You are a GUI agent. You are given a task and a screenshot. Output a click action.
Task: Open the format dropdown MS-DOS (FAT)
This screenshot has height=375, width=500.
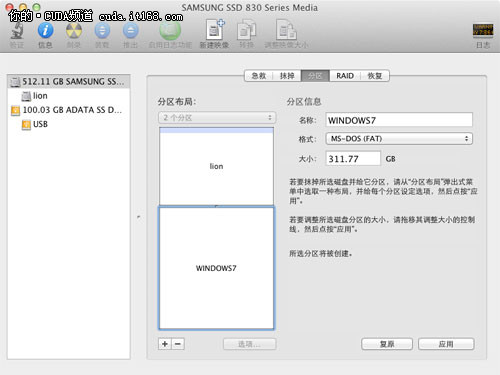coord(399,139)
